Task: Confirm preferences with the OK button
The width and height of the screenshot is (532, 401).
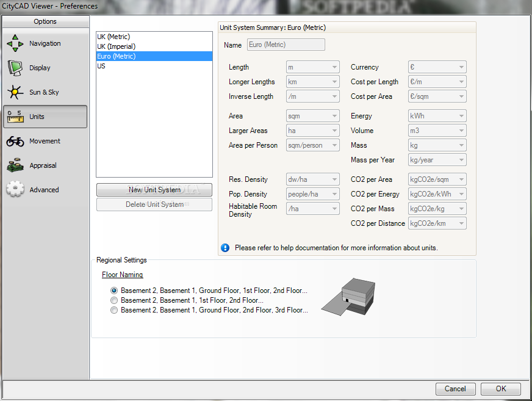Action: (x=501, y=389)
